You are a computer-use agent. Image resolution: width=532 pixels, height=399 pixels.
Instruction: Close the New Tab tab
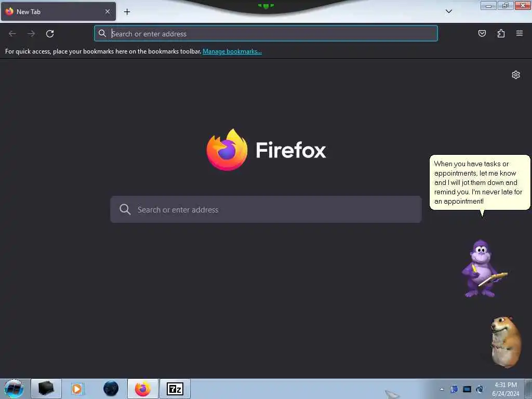pyautogui.click(x=108, y=11)
